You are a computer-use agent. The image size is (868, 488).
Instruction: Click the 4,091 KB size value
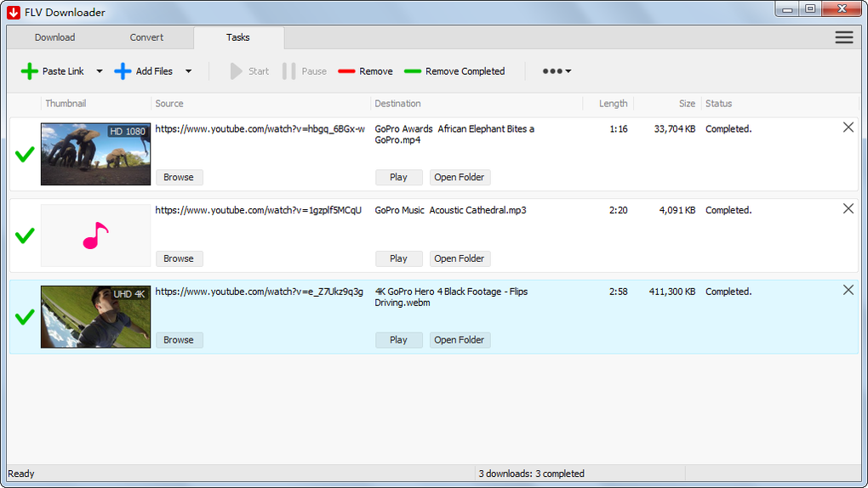tap(677, 210)
